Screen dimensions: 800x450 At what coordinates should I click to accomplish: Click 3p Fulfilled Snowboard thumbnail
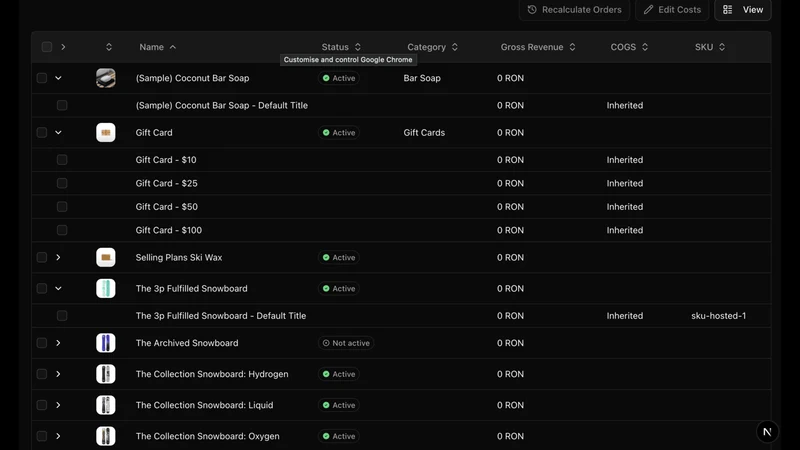click(106, 289)
